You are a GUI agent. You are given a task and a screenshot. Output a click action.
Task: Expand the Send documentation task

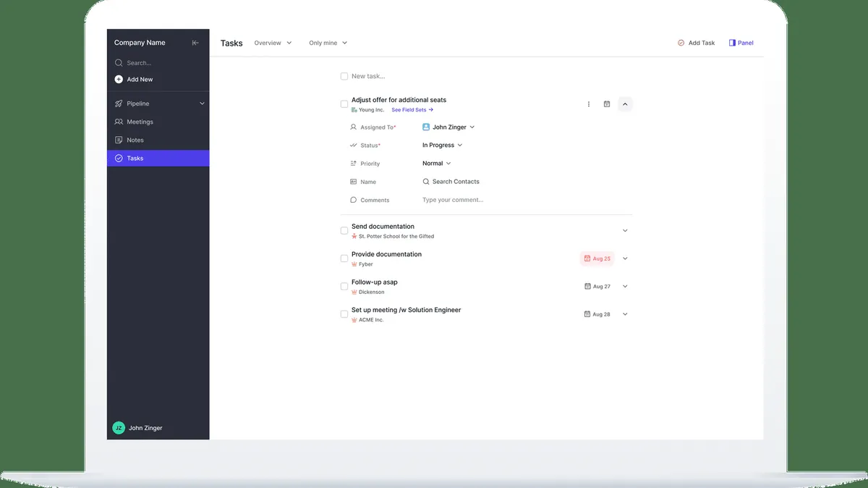[625, 231]
